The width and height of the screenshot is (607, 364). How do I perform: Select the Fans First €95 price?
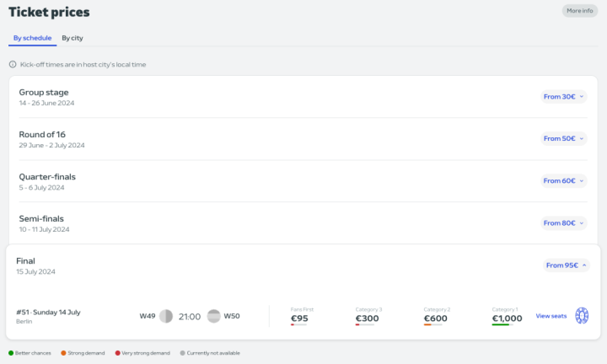[x=299, y=318]
